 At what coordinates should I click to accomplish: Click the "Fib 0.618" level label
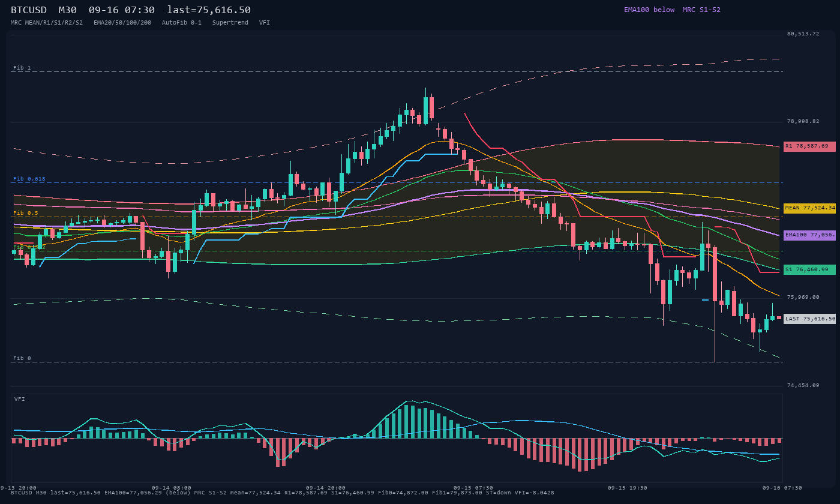coord(29,179)
